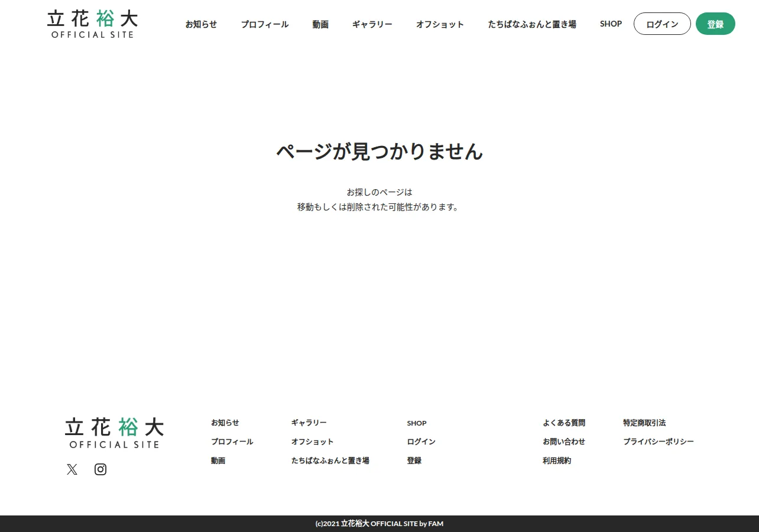Open オフショット in the top navigation
The image size is (759, 532).
point(440,24)
